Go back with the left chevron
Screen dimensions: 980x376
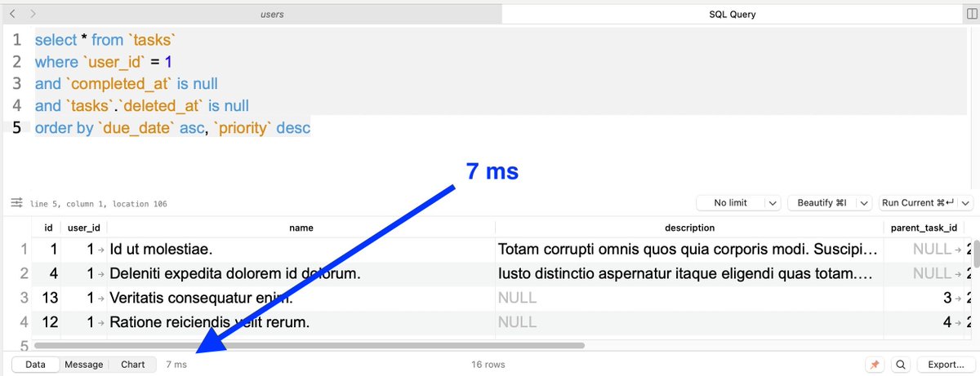[12, 14]
